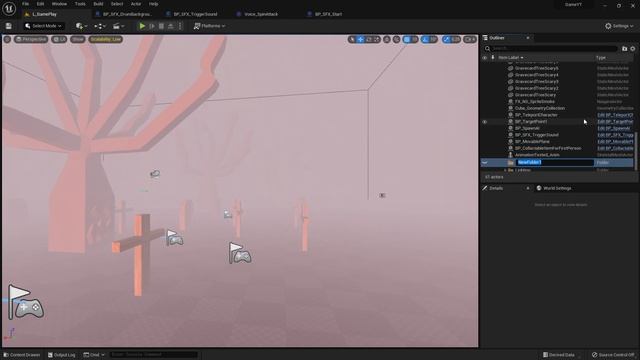Select the BP_MovablePlane row

558,142
